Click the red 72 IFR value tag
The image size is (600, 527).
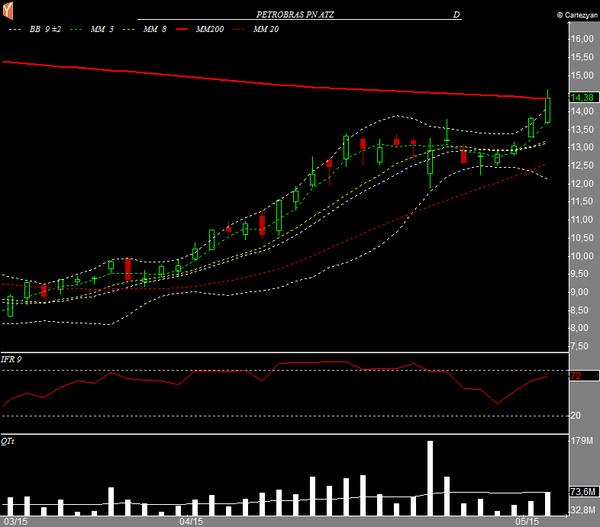click(x=577, y=376)
